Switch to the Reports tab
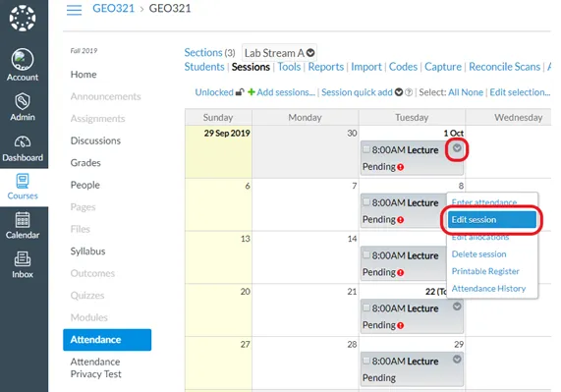Screen dimensions: 561x392 click(326, 67)
